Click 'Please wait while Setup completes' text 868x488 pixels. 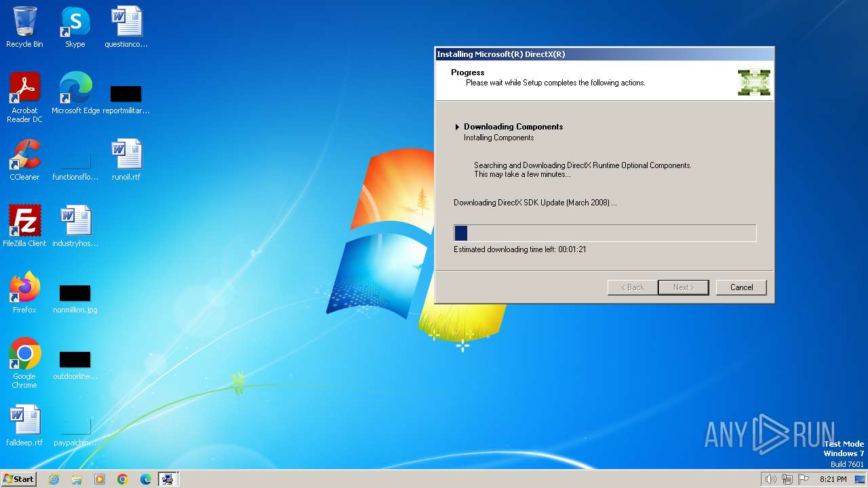point(555,83)
